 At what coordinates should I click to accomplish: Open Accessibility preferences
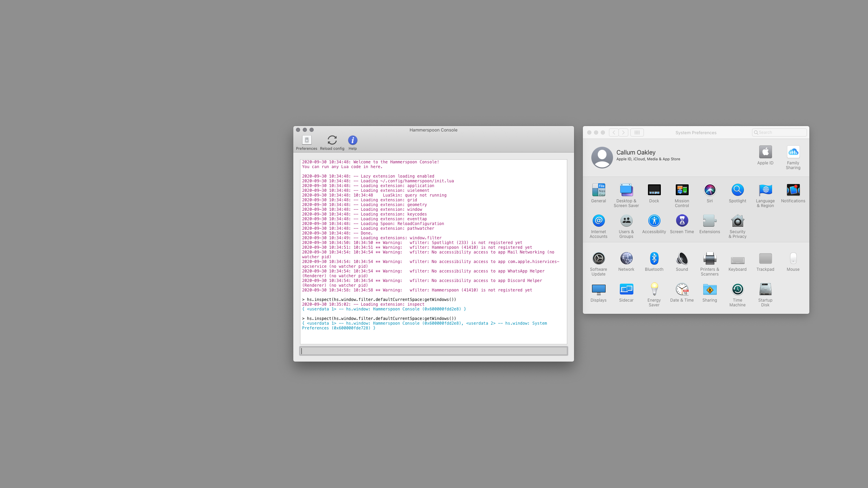[x=654, y=224]
